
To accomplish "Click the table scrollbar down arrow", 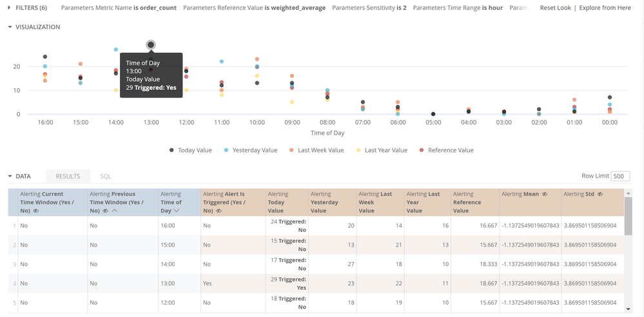I will point(628,309).
